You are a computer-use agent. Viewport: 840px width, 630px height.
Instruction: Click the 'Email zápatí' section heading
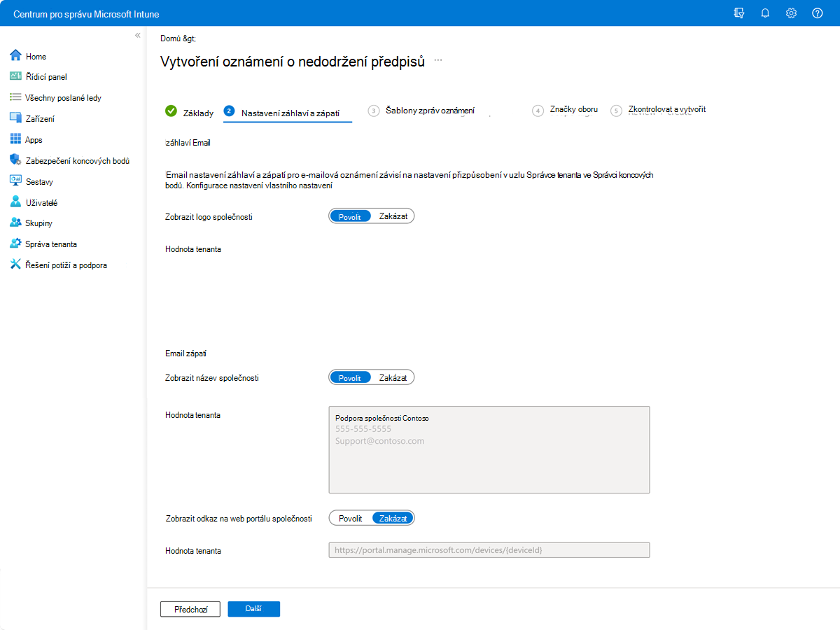coord(185,353)
